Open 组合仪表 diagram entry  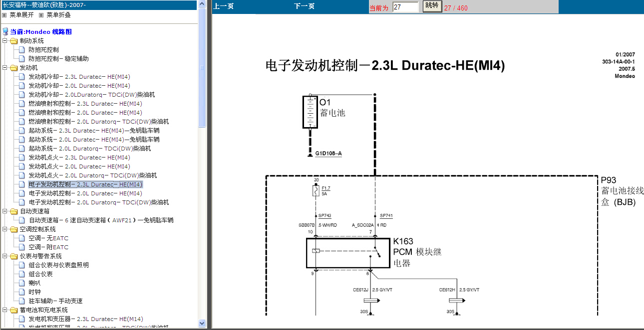point(40,274)
